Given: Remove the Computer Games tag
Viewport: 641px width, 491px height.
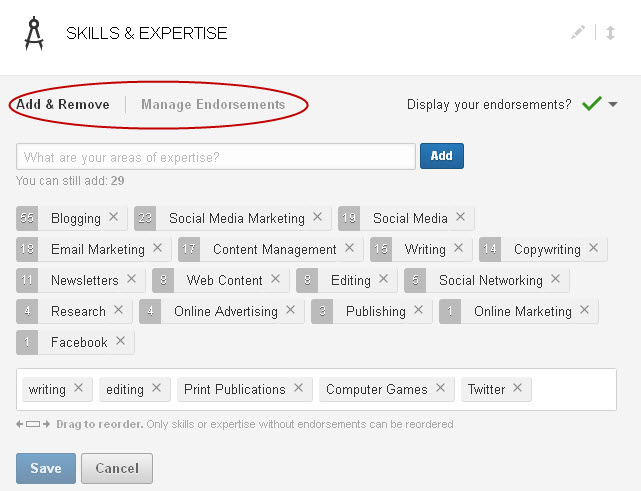Looking at the screenshot, I should (x=440, y=388).
